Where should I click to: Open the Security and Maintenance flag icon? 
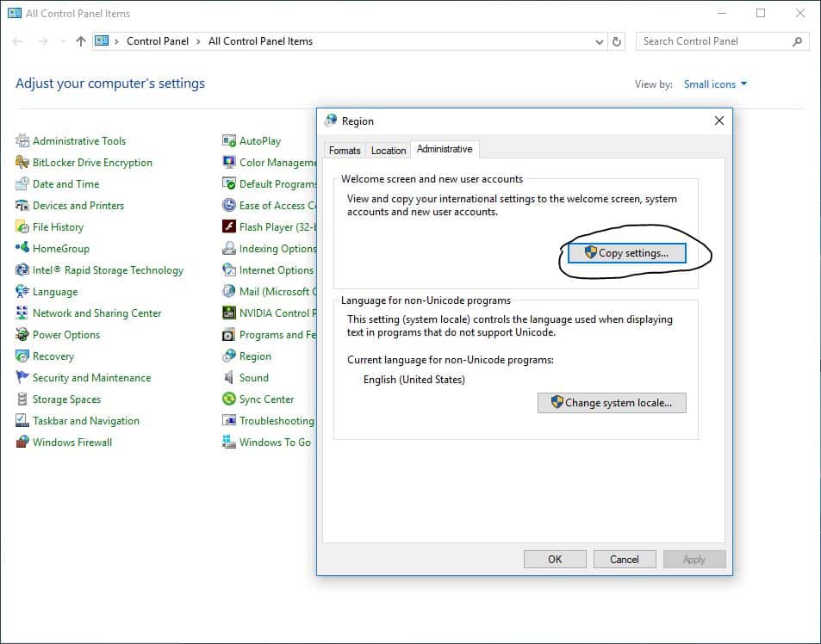pos(22,377)
